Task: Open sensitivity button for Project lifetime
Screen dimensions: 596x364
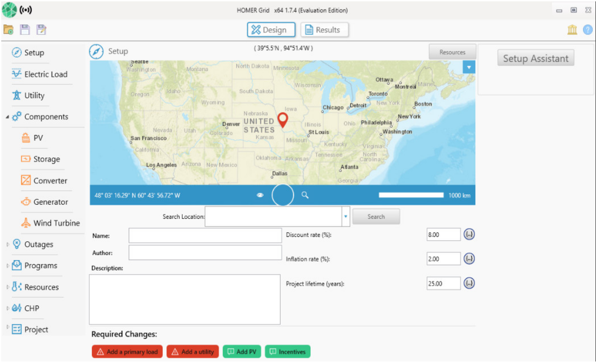Action: (x=469, y=283)
